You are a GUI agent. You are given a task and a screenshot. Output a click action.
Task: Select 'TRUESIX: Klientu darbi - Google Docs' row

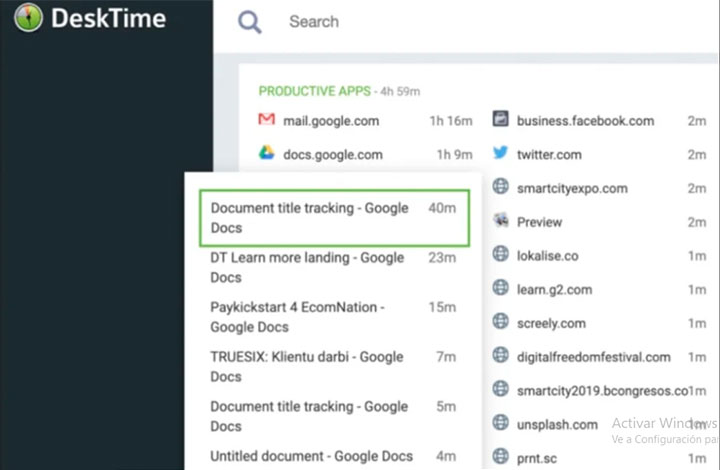tap(333, 367)
